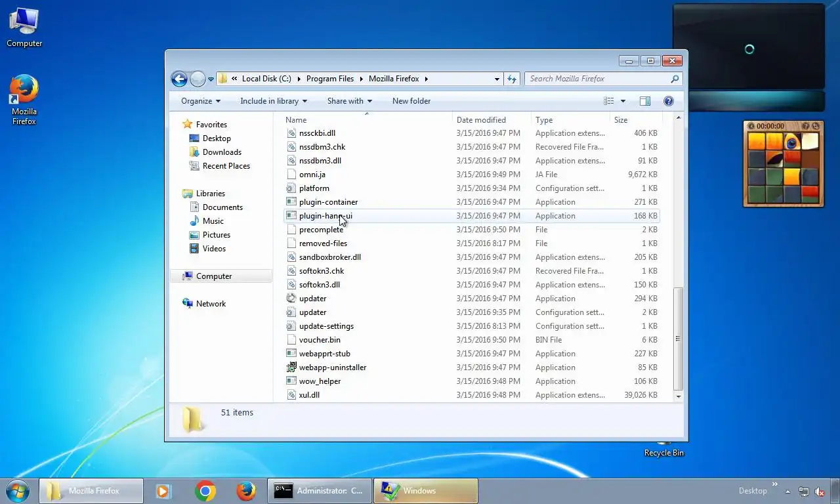Open the Windows Start button
Screen dimensions: 840x504
pyautogui.click(x=18, y=491)
